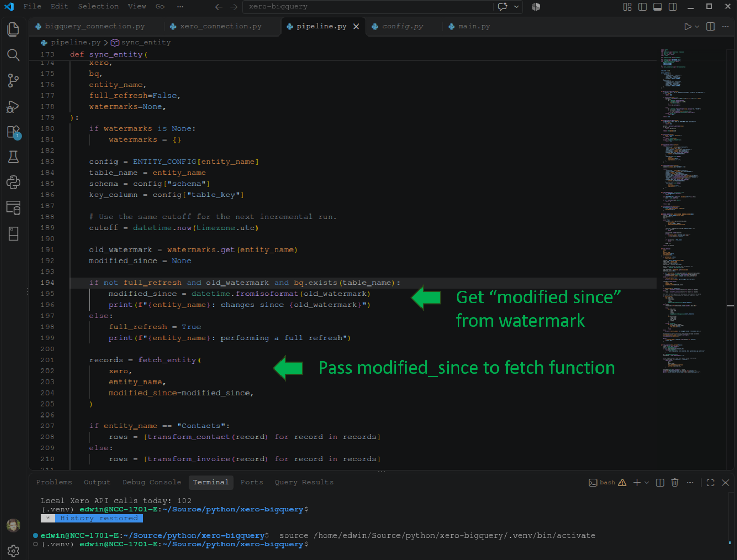
Task: Expand the Copilot chat dropdown arrow
Action: pyautogui.click(x=517, y=7)
